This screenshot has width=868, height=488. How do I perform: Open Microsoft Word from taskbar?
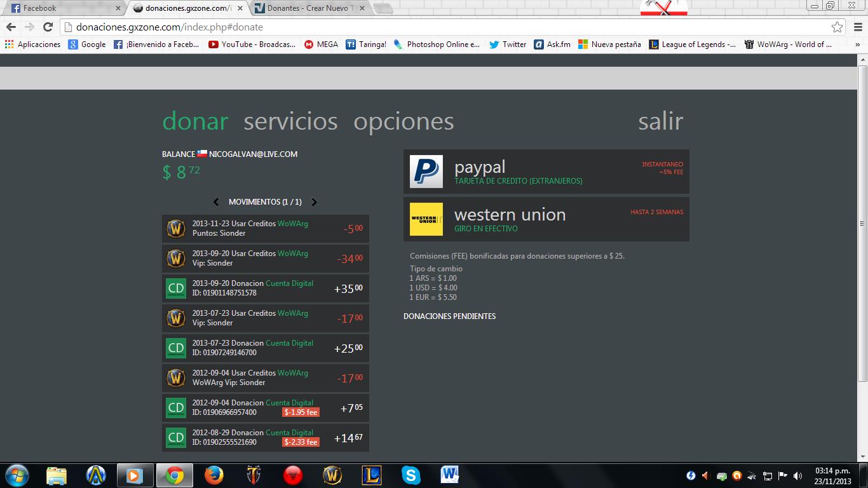click(x=450, y=475)
